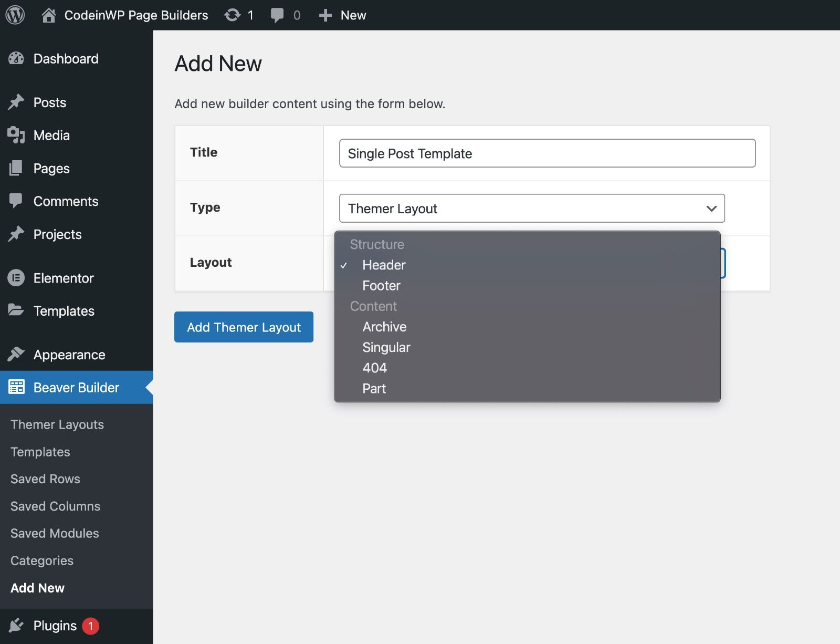Select Singular under Content options
The width and height of the screenshot is (840, 644).
(x=386, y=347)
